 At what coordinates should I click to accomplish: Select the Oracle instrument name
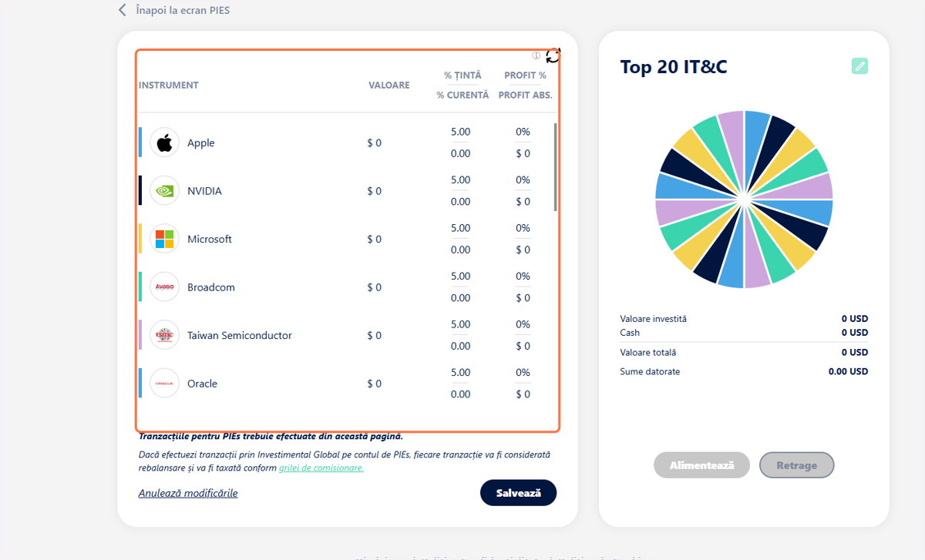pyautogui.click(x=203, y=384)
